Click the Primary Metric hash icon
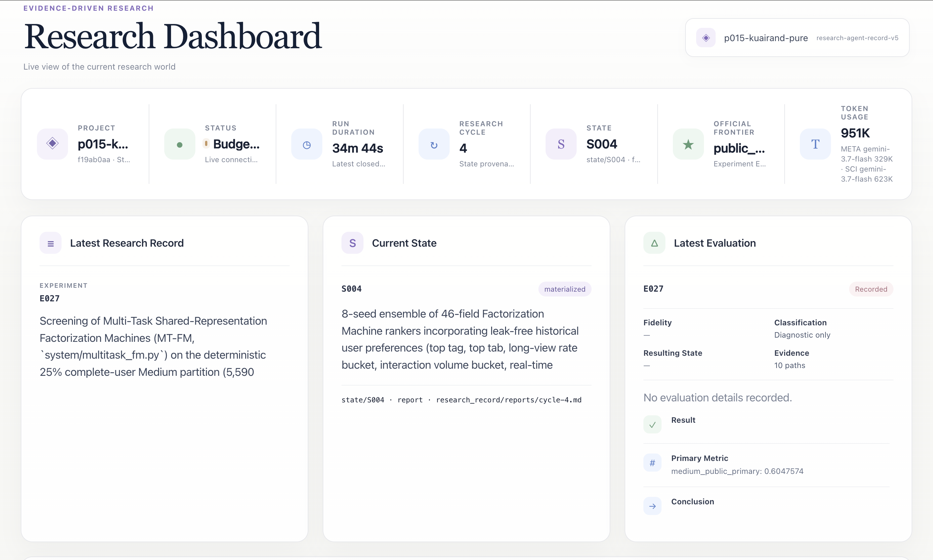 [652, 463]
